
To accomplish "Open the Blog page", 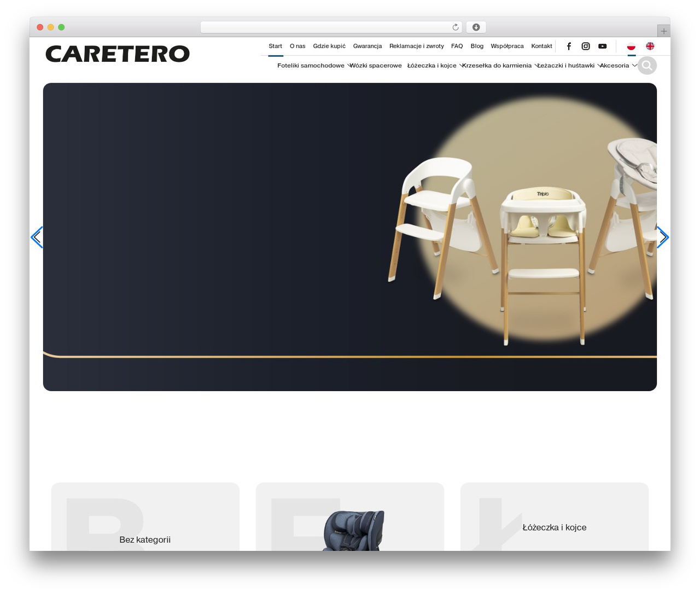I will [477, 46].
